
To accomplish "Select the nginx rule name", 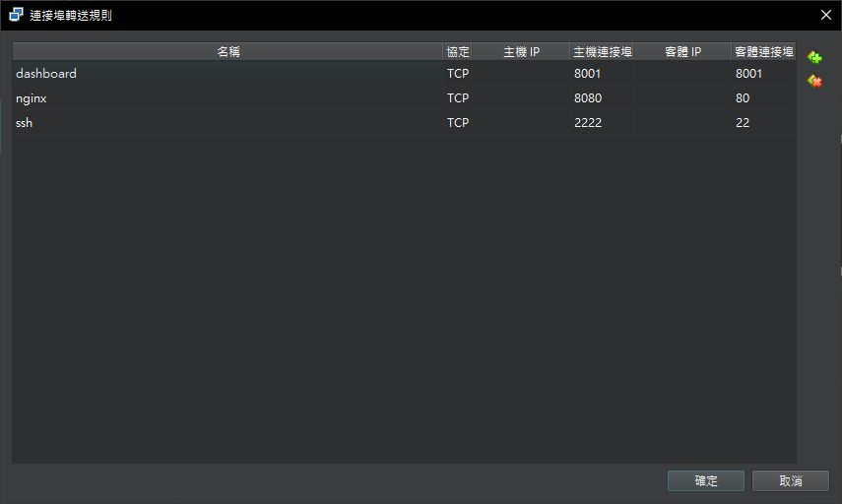I will coord(32,98).
